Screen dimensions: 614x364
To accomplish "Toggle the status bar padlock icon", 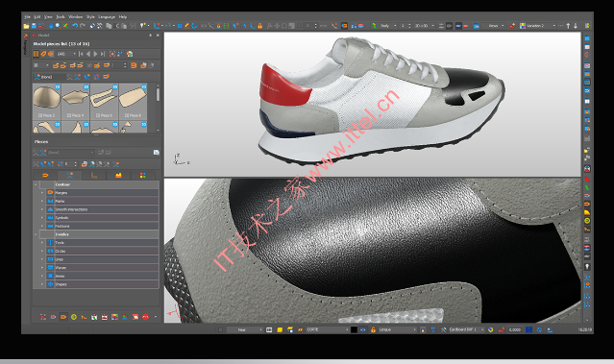I will (373, 330).
